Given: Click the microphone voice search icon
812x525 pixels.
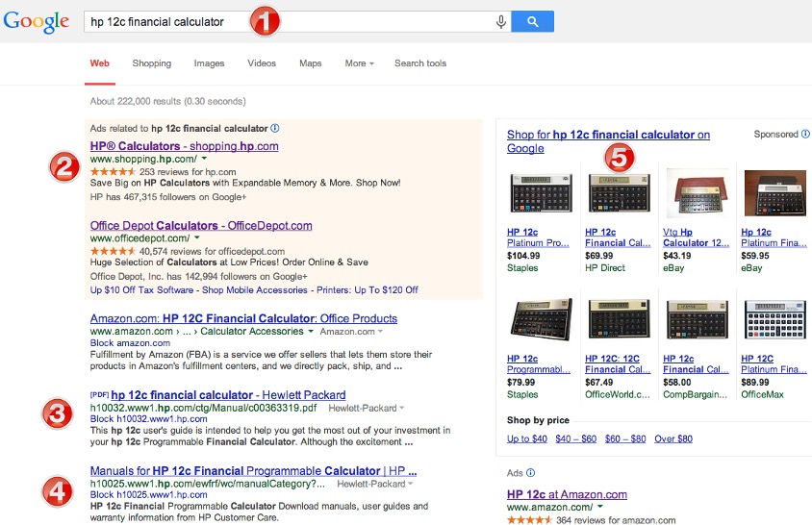Looking at the screenshot, I should 501,22.
